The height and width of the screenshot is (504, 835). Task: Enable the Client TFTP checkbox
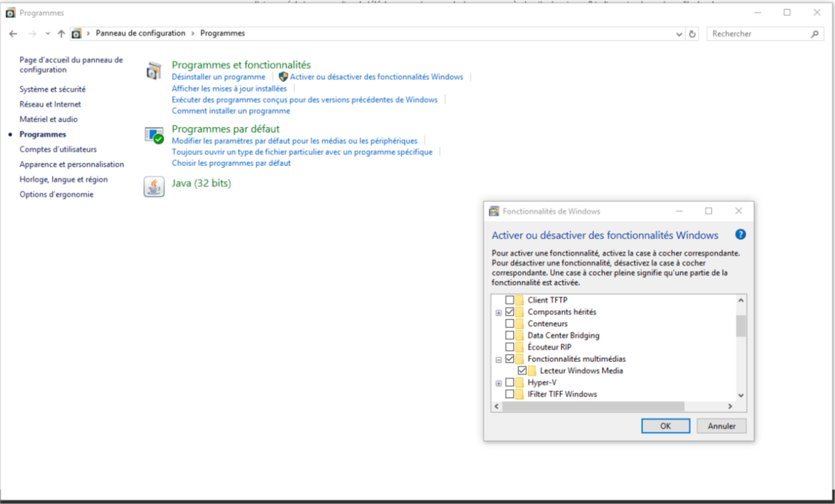pyautogui.click(x=510, y=300)
